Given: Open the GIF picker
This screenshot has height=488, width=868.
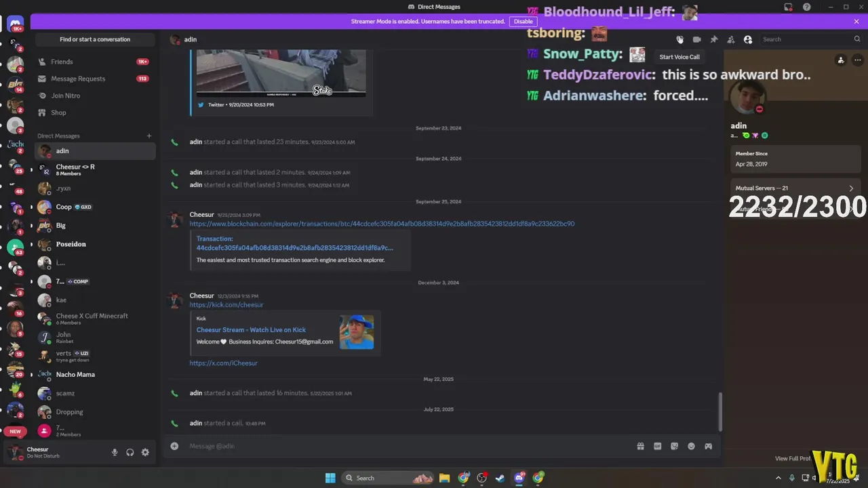Looking at the screenshot, I should point(657,446).
